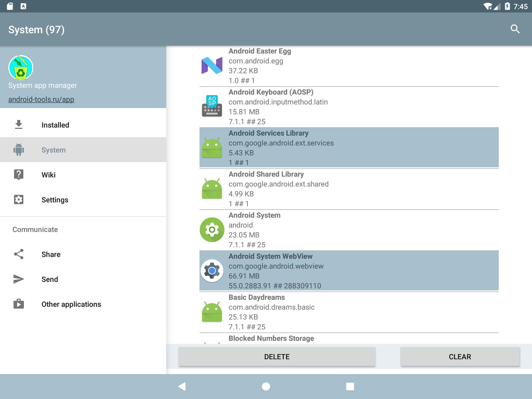Tap the Wi-Fi status icon

[x=488, y=6]
